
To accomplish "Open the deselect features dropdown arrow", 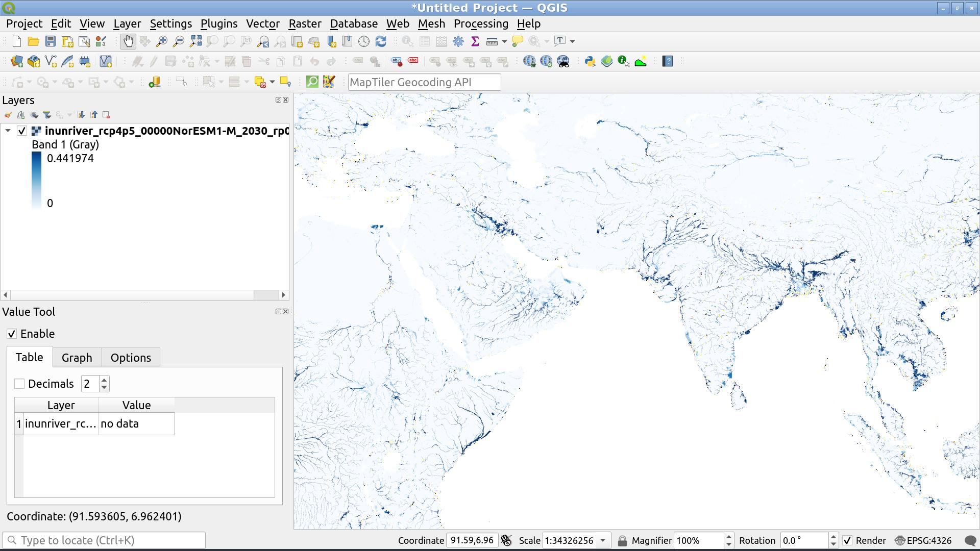I will pyautogui.click(x=272, y=82).
